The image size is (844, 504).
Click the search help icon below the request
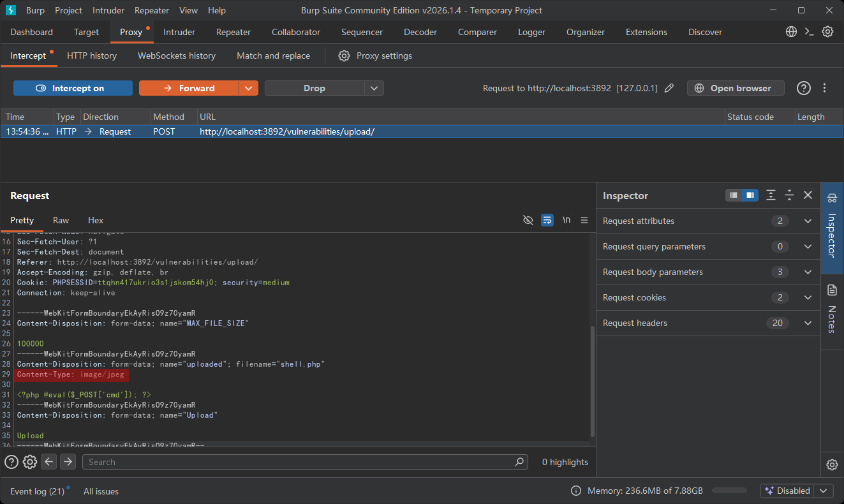[x=11, y=462]
